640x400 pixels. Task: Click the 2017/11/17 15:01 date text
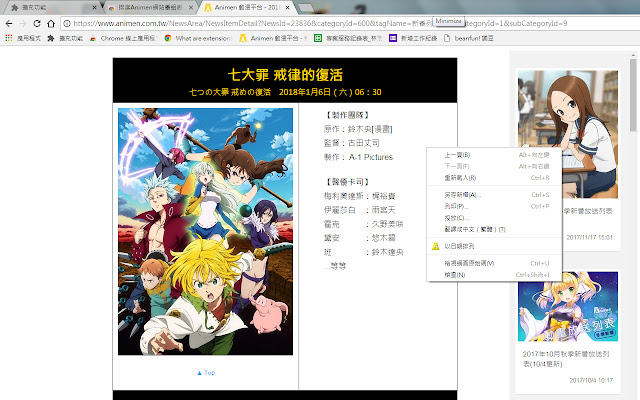(x=589, y=237)
